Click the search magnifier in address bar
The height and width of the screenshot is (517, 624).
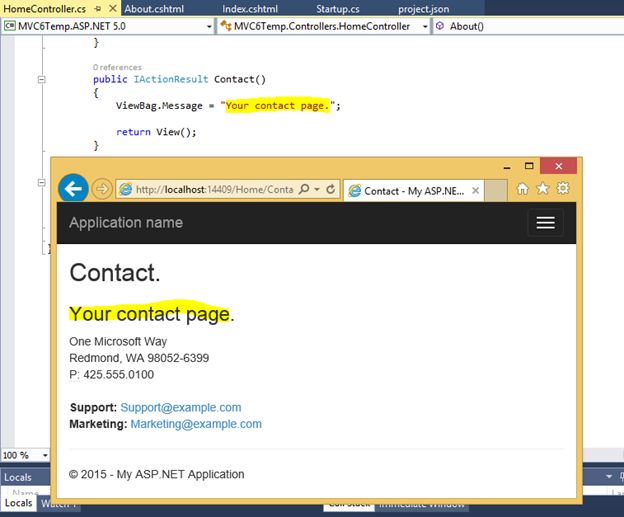pyautogui.click(x=304, y=189)
